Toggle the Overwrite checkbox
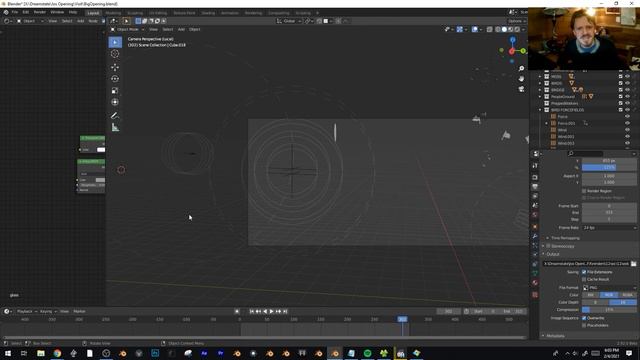The height and width of the screenshot is (360, 640). click(584, 318)
